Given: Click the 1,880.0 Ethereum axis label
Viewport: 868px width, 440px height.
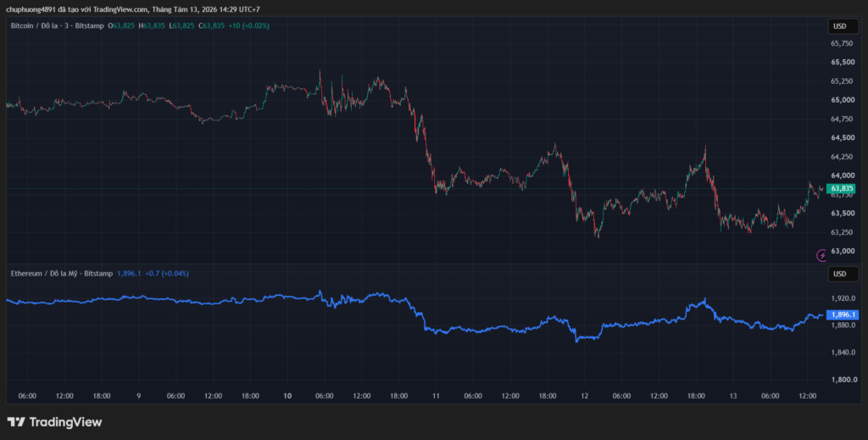Looking at the screenshot, I should (843, 325).
